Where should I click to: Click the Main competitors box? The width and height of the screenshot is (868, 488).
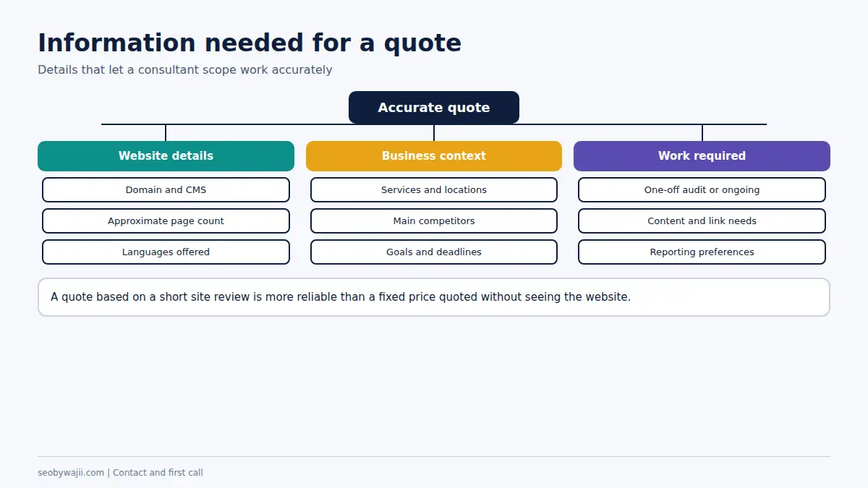pos(434,221)
